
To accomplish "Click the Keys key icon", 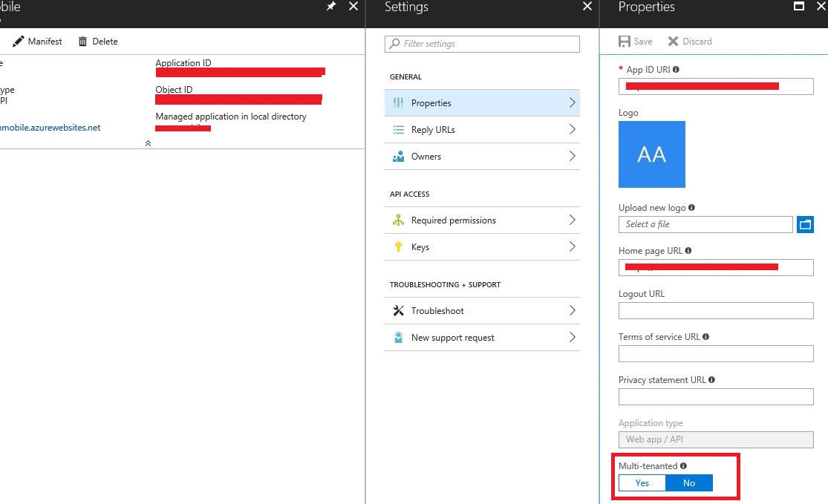I will tap(398, 247).
